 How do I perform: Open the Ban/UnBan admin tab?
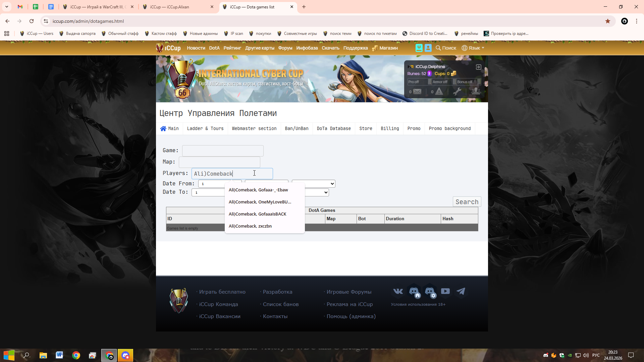coord(297,129)
